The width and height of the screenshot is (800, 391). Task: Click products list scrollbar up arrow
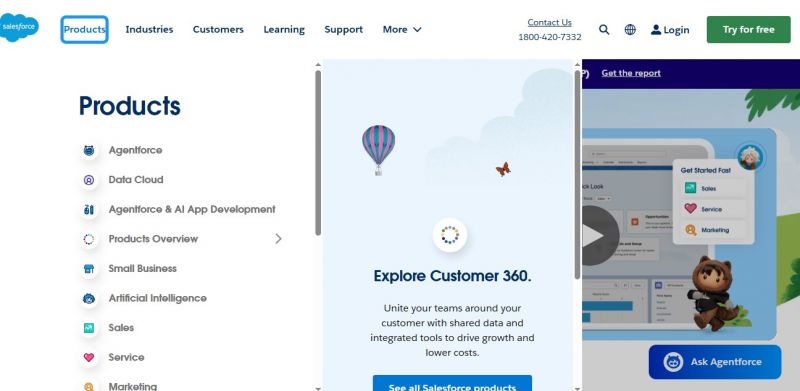pos(318,64)
